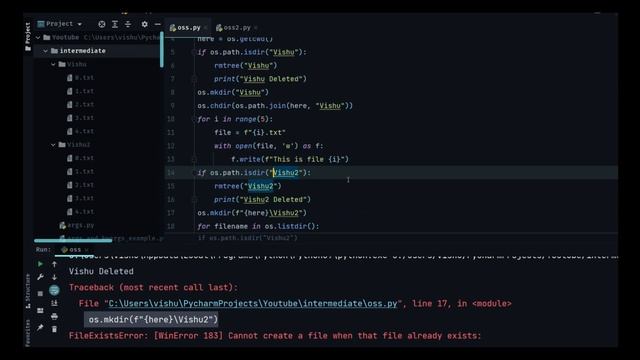Click the highlighted os.mkdir line in traceback
The image size is (640, 360).
tap(151, 320)
